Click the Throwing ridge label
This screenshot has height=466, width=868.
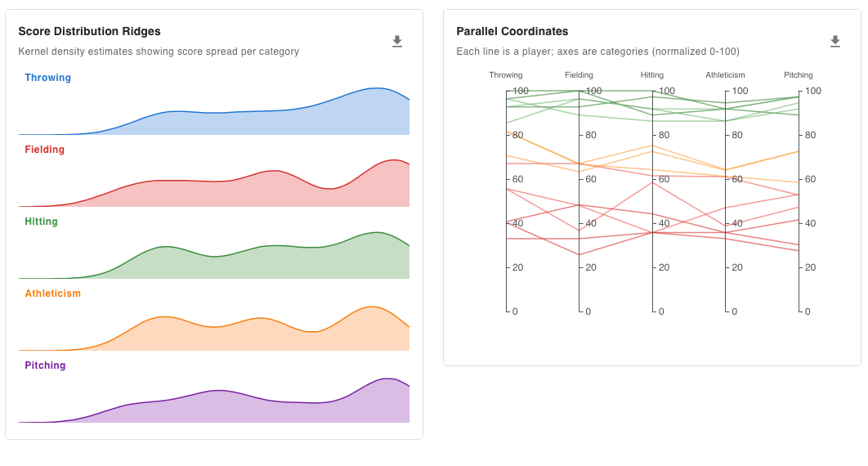tap(47, 78)
